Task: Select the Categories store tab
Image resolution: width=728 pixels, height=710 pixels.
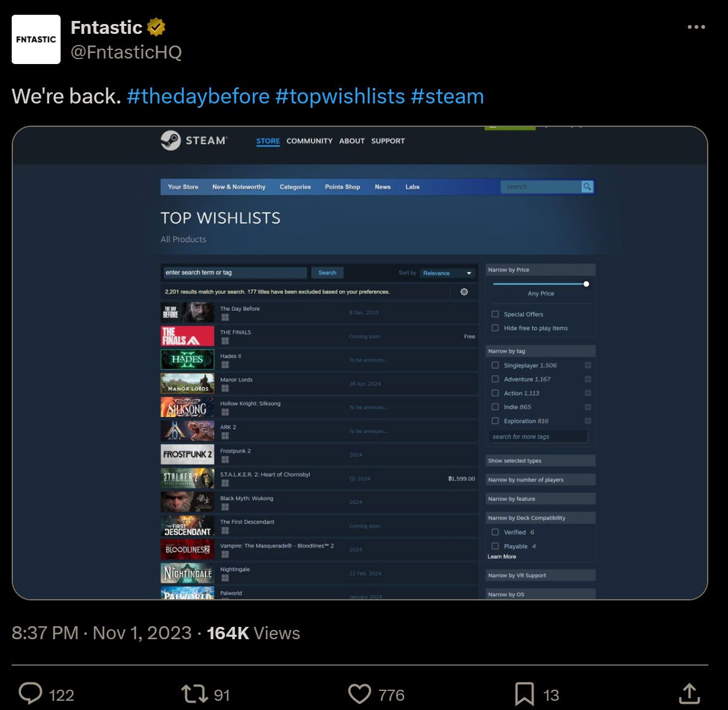Action: pyautogui.click(x=295, y=187)
